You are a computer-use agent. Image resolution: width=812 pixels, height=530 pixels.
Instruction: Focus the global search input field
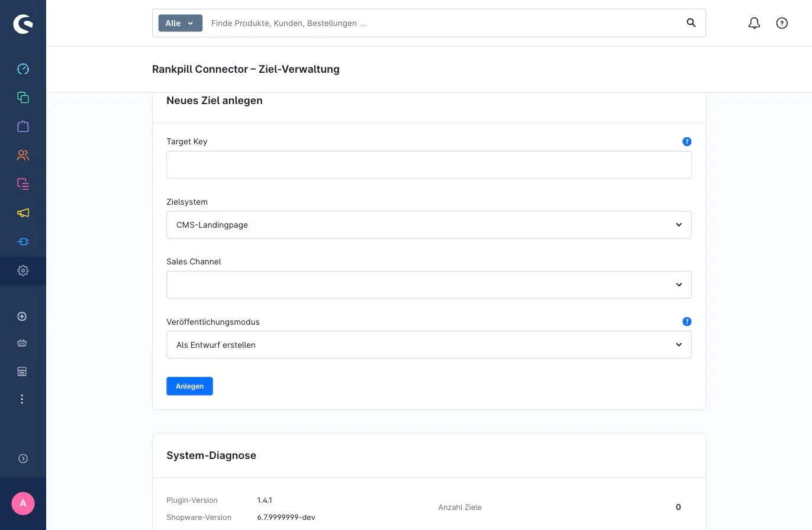444,23
